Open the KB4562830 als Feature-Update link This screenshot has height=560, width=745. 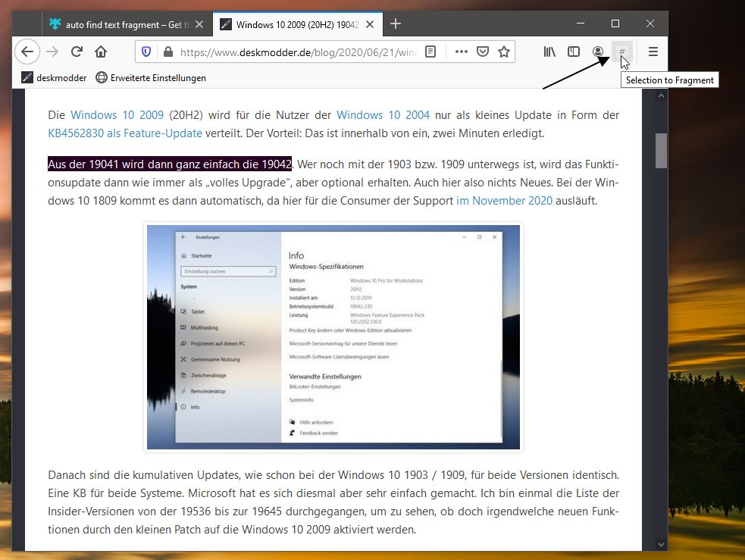tap(125, 133)
